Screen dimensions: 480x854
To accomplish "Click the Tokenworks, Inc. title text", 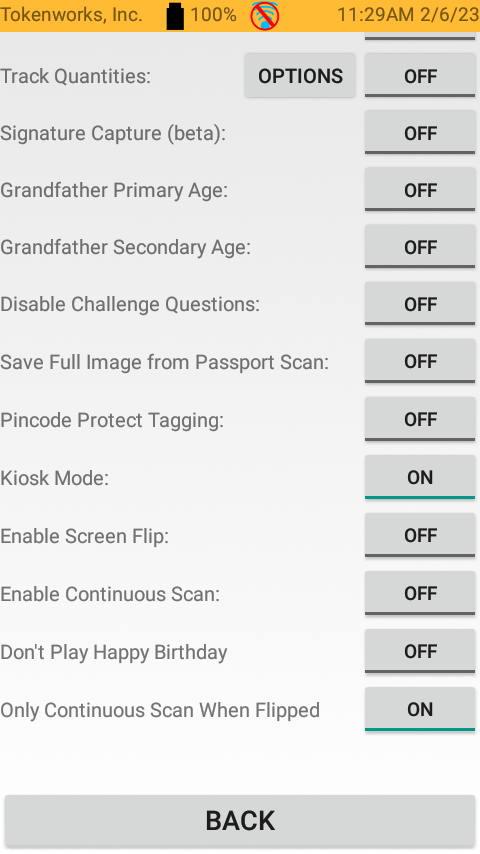I will [x=71, y=15].
